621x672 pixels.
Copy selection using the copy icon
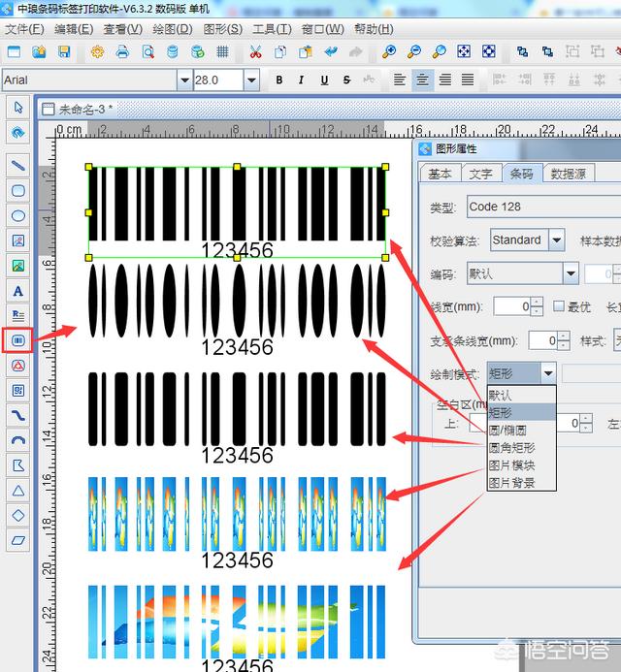[x=280, y=51]
